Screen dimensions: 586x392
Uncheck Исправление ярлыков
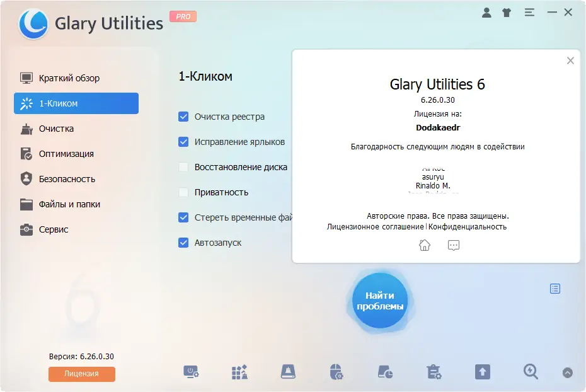(x=183, y=142)
